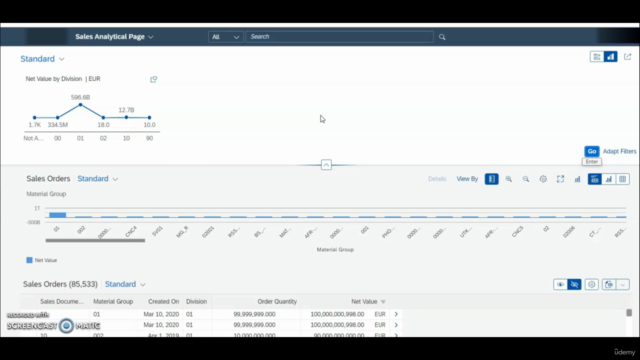Click the Go button
This screenshot has width=640, height=360.
pos(591,151)
